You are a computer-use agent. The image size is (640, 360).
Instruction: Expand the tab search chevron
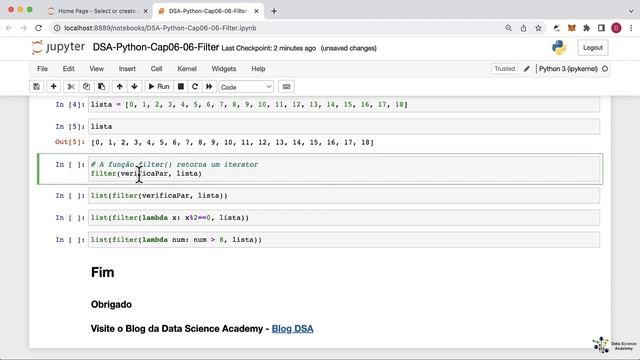point(631,11)
